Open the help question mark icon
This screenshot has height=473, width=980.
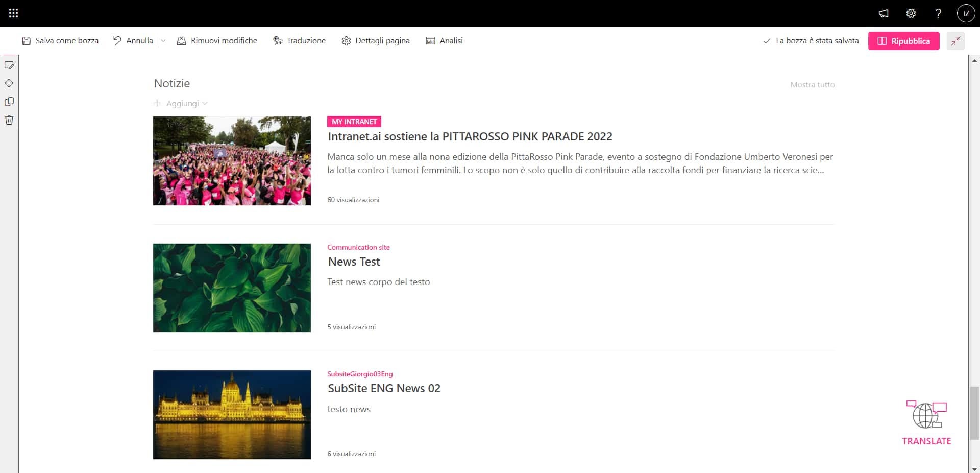coord(938,14)
